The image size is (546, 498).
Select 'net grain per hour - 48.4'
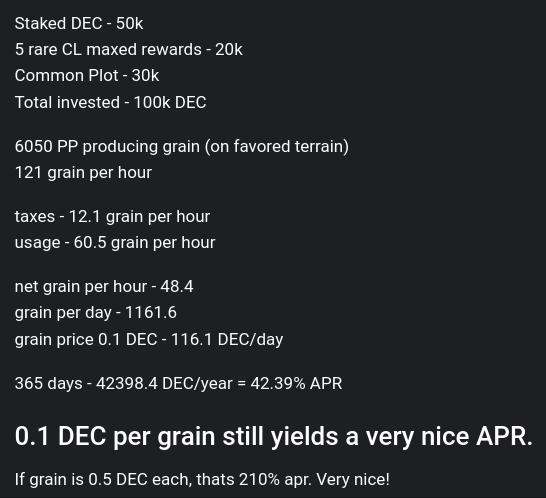104,287
